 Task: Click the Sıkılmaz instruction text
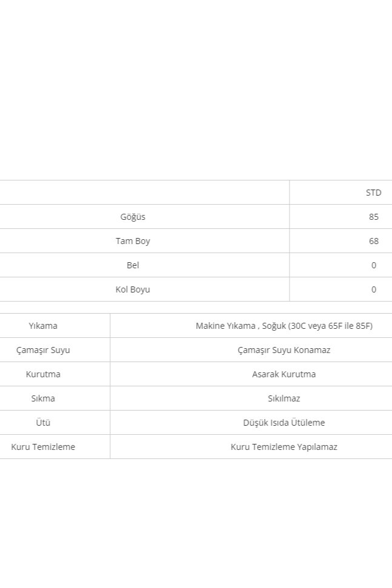click(284, 398)
